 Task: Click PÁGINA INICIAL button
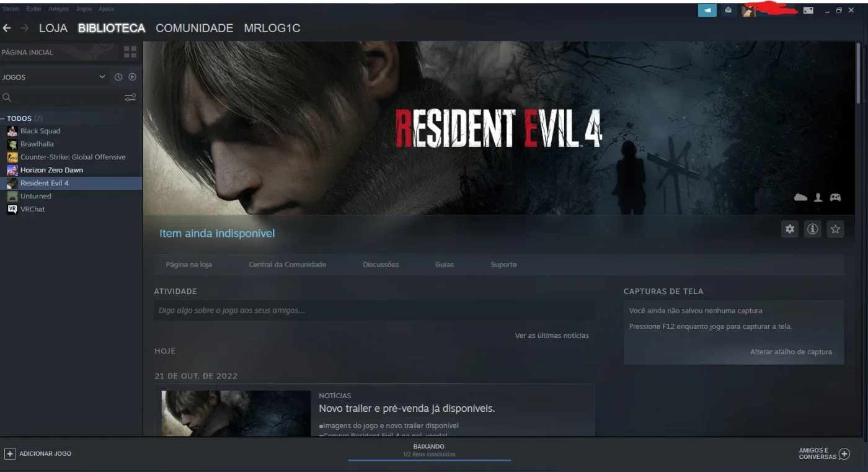click(x=60, y=52)
